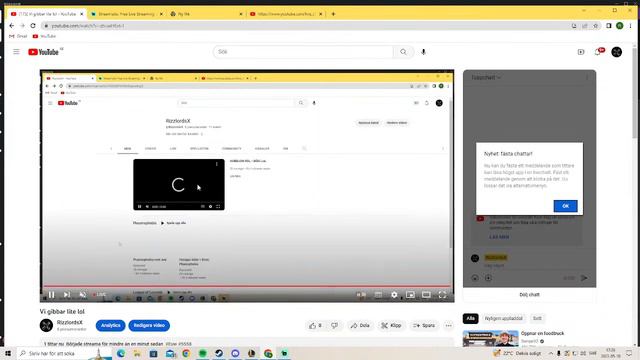Click the Windows taskbar search box
Image resolution: width=640 pixels, height=360 pixels.
tap(64, 353)
